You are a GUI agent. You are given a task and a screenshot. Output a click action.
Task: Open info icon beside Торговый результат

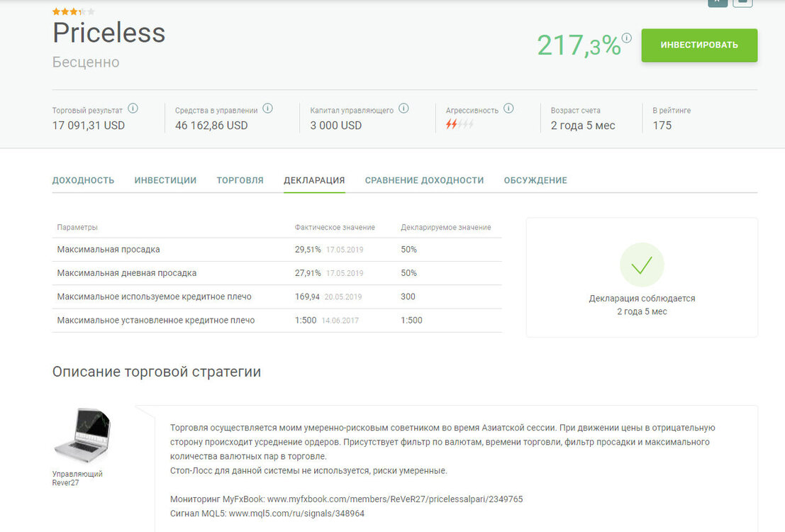(x=133, y=109)
